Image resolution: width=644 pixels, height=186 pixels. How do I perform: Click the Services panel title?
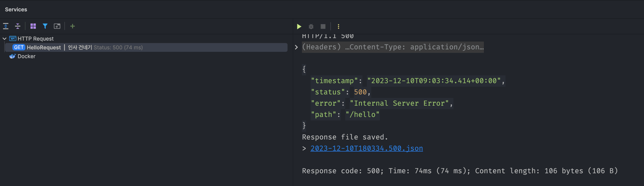click(x=16, y=10)
